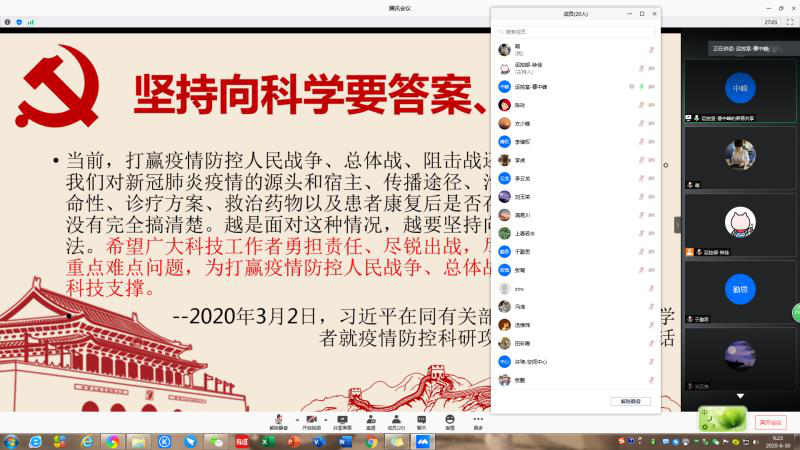The width and height of the screenshot is (800, 450).
Task: Open the 成员(20) members icon
Action: click(x=395, y=419)
